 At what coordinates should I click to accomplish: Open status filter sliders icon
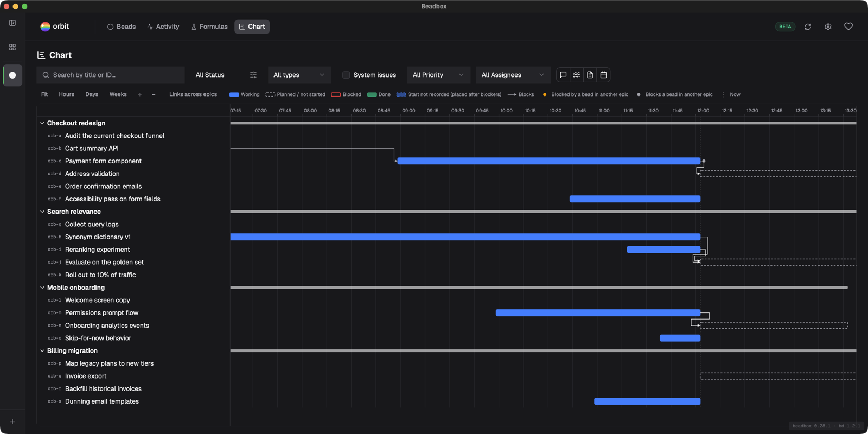253,75
